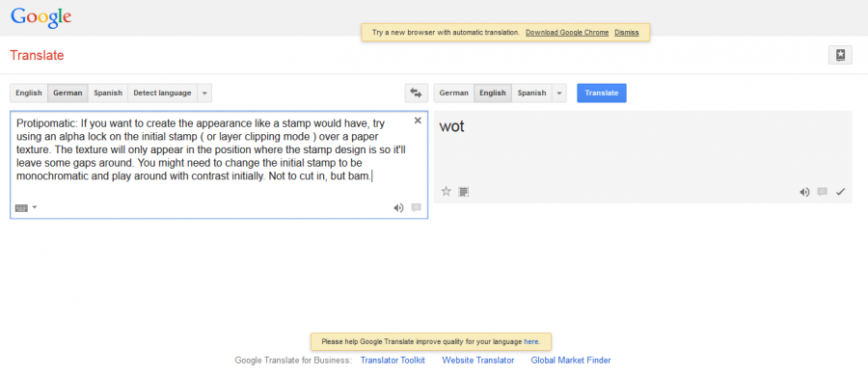Image resolution: width=868 pixels, height=375 pixels.
Task: Click the checkmark to rate translation
Action: [x=840, y=192]
